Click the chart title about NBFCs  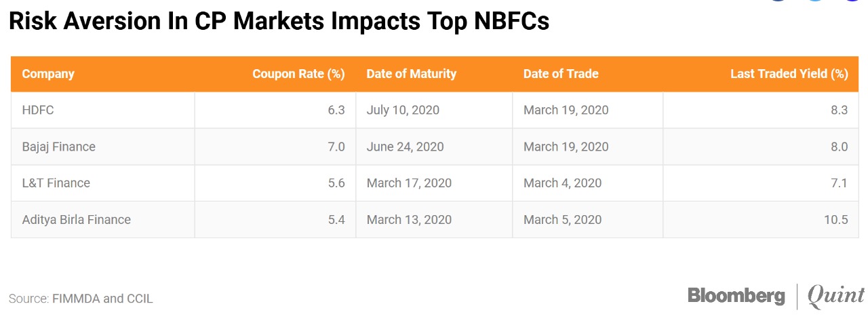pyautogui.click(x=279, y=22)
